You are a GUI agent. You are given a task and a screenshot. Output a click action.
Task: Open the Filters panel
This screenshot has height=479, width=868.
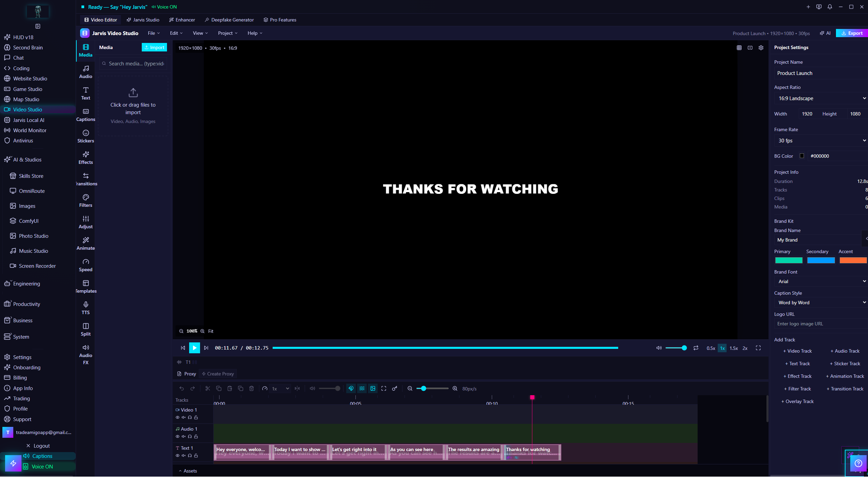[86, 201]
